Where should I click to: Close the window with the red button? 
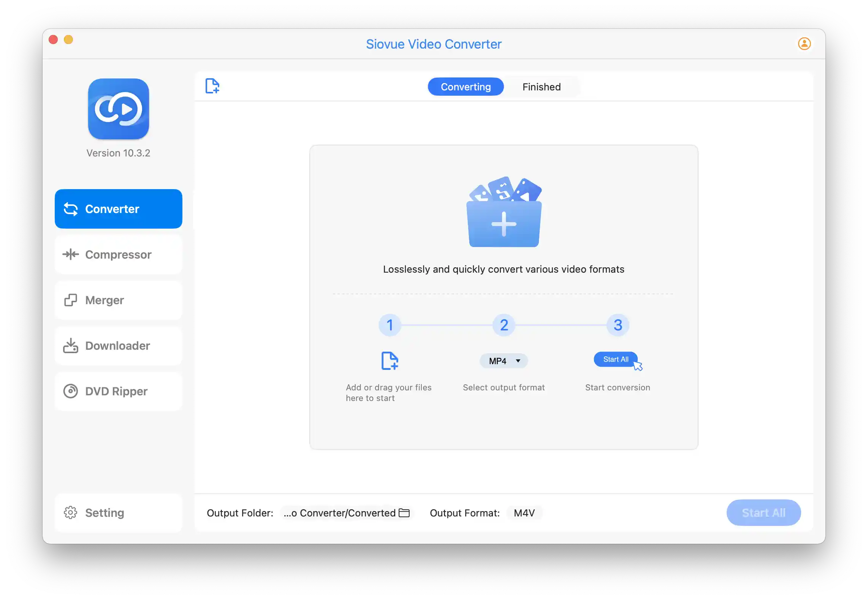click(53, 39)
